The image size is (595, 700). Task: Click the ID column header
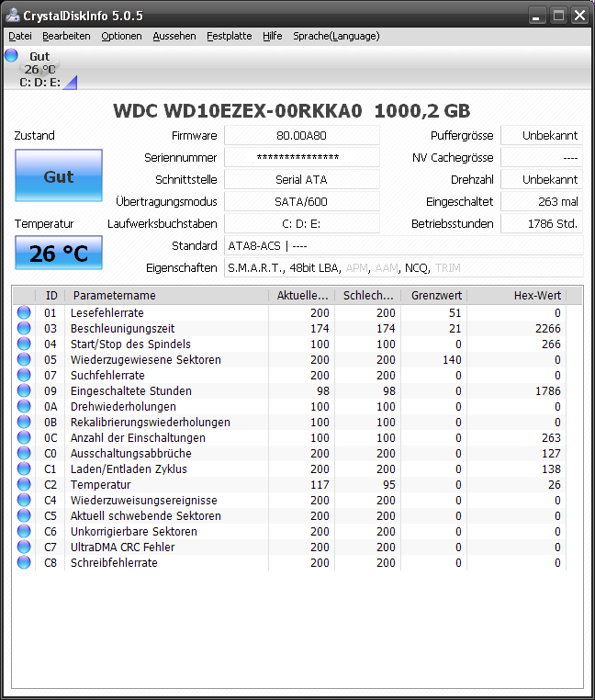coord(51,296)
